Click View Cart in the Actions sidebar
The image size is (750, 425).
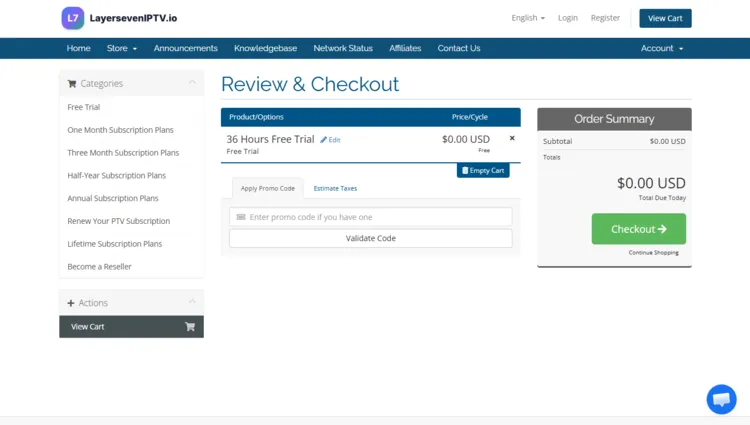pos(132,327)
